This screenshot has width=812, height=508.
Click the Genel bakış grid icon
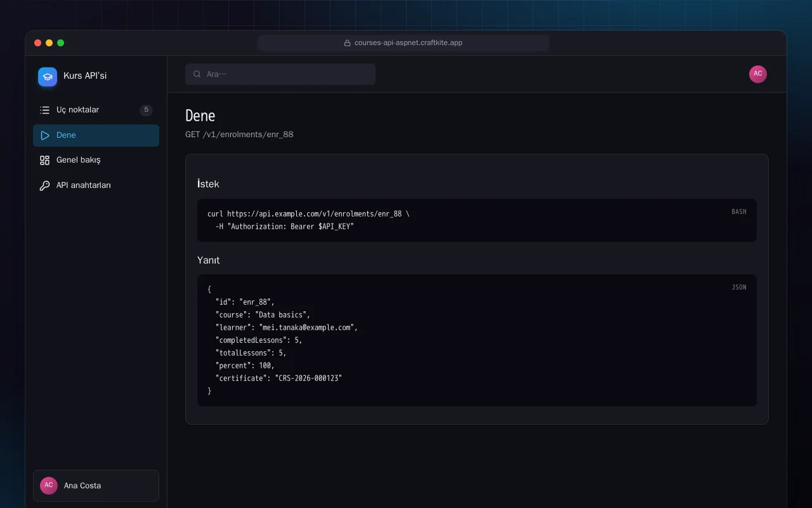(x=44, y=160)
